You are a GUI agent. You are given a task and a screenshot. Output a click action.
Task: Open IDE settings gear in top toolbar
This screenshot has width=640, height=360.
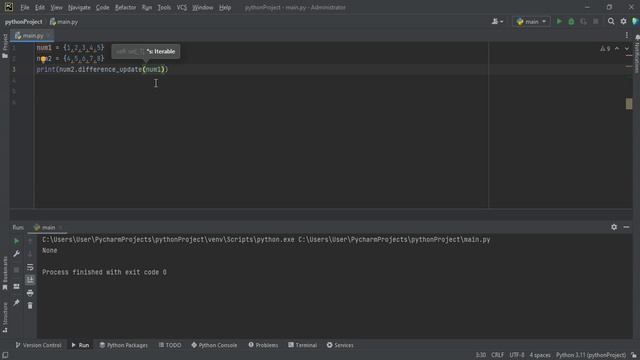point(623,22)
